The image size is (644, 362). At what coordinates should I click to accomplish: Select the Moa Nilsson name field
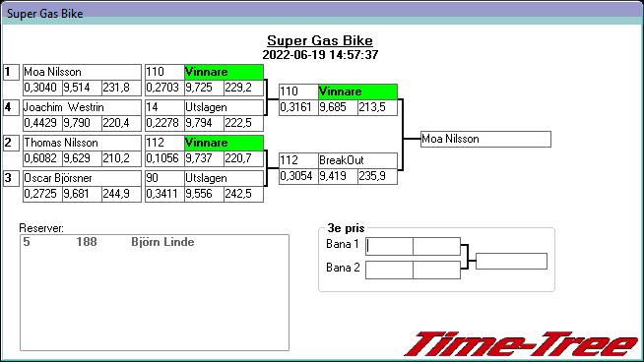tap(82, 72)
